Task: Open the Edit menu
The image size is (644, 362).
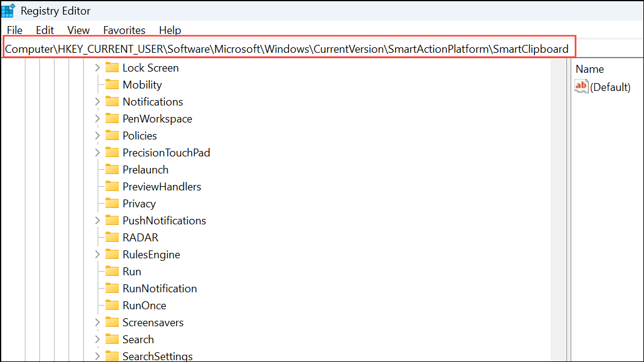Action: pyautogui.click(x=45, y=30)
